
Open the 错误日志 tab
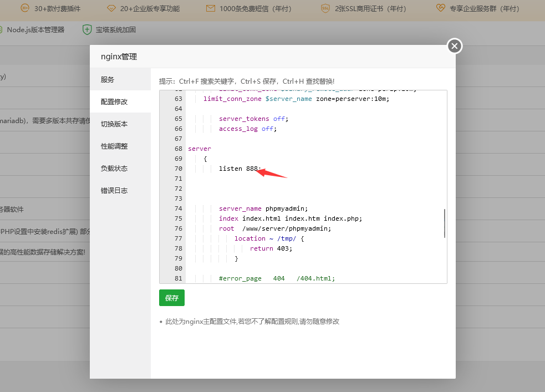[120, 190]
